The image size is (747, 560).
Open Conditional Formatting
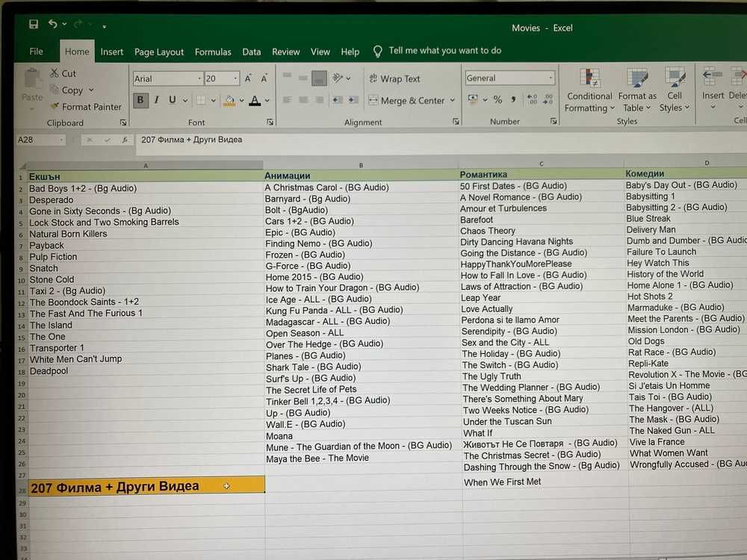(589, 90)
